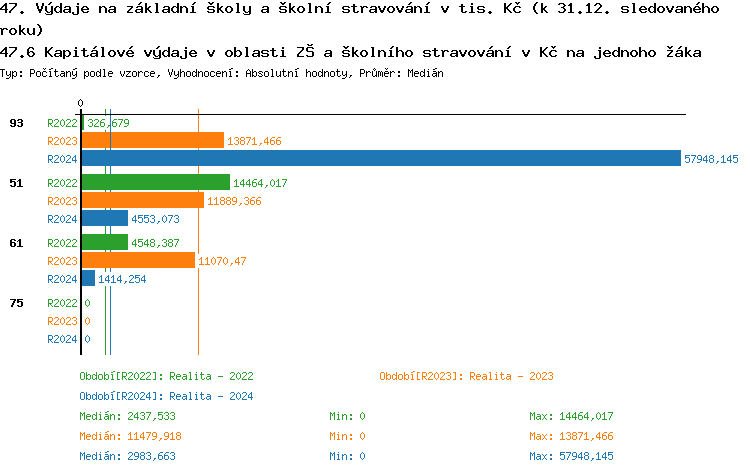Viewport: 750px width, 474px height.
Task: Click legend entry Období[R2022]: Realita - 2022
Action: pos(166,376)
